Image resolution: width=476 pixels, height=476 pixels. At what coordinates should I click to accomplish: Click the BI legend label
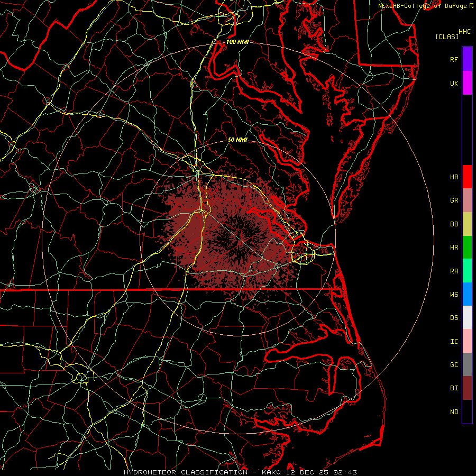click(454, 388)
